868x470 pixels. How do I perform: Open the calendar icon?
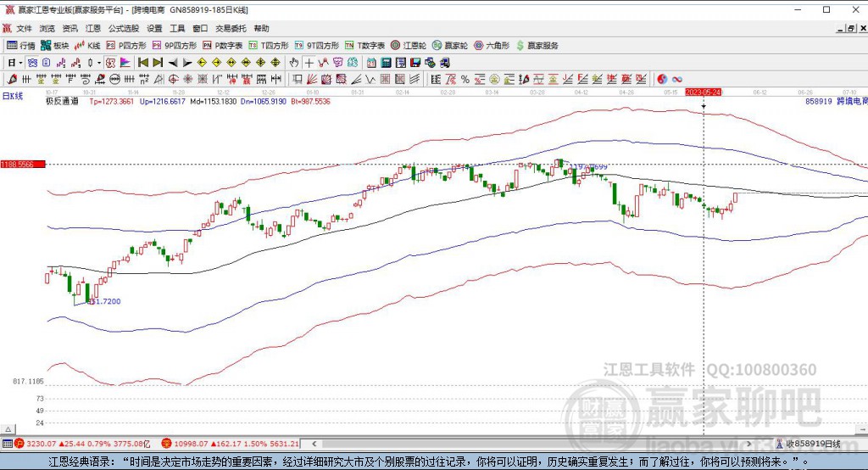(x=371, y=63)
